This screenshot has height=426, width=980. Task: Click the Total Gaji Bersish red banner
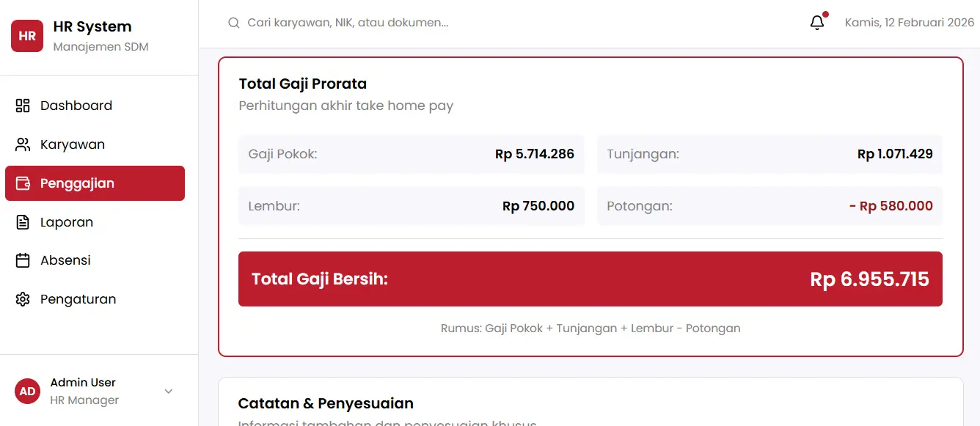tap(590, 279)
